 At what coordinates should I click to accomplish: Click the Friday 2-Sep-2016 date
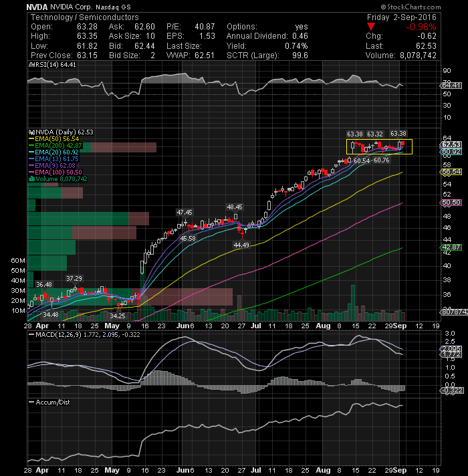(402, 17)
